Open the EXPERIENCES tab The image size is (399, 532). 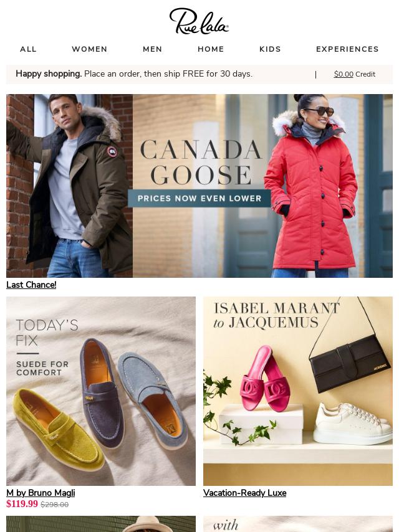(347, 49)
